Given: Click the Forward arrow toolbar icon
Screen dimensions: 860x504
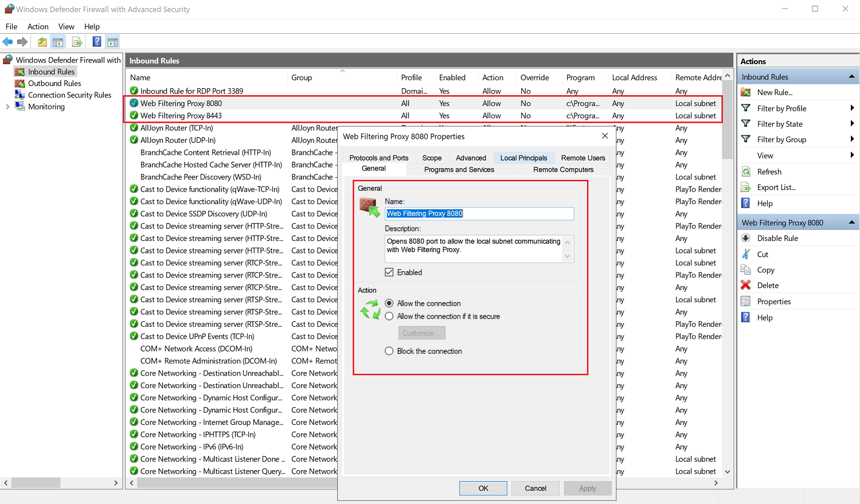Looking at the screenshot, I should (22, 42).
